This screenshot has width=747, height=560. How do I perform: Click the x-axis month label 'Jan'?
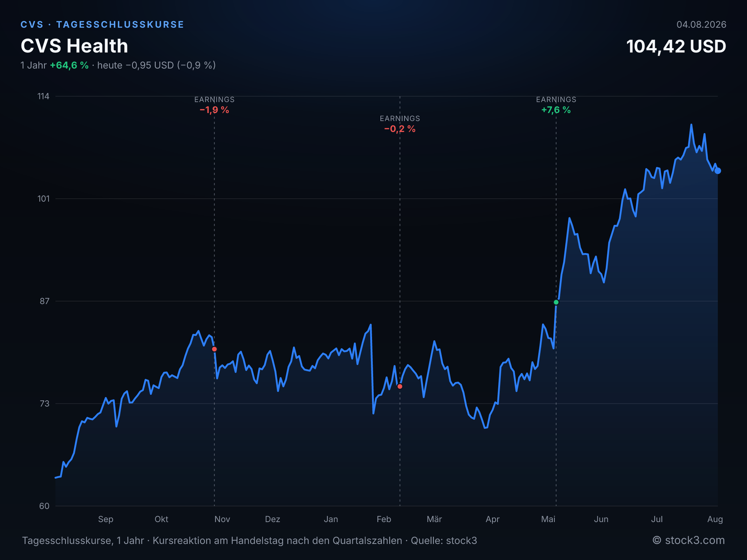[x=331, y=519]
